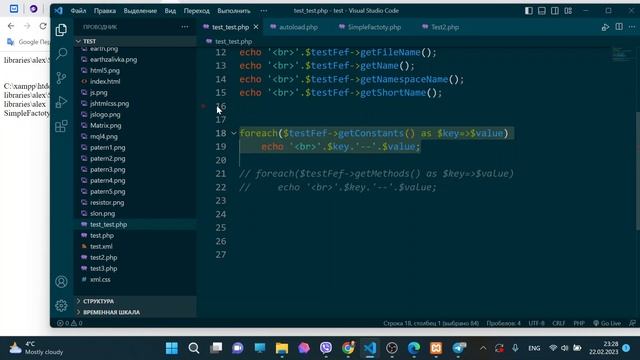Toggle secondary sidebar layout icon

tap(555, 11)
